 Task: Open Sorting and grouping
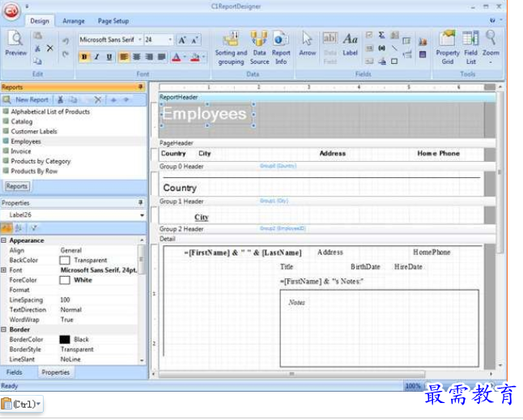point(231,48)
